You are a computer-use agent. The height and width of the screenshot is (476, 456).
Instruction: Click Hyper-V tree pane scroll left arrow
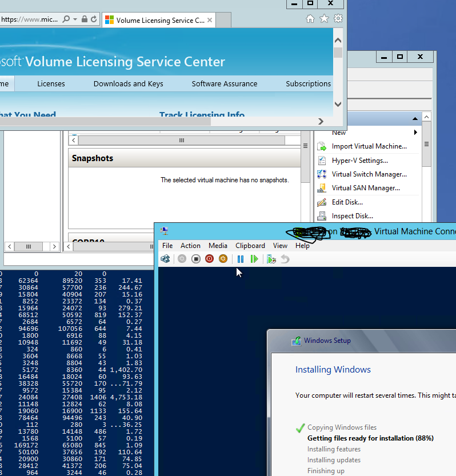click(x=10, y=246)
